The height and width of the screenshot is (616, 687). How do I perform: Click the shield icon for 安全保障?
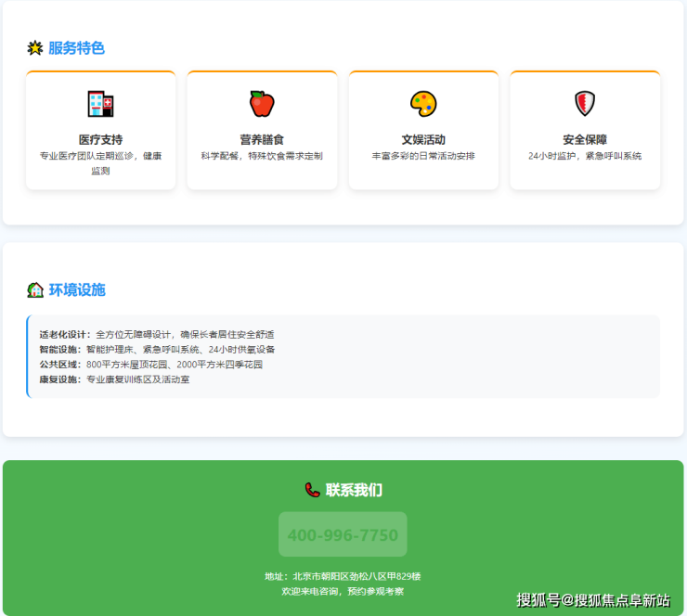pyautogui.click(x=585, y=104)
